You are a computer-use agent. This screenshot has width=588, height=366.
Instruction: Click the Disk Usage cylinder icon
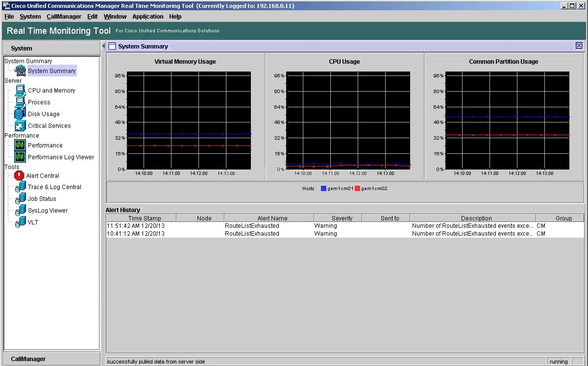click(20, 114)
